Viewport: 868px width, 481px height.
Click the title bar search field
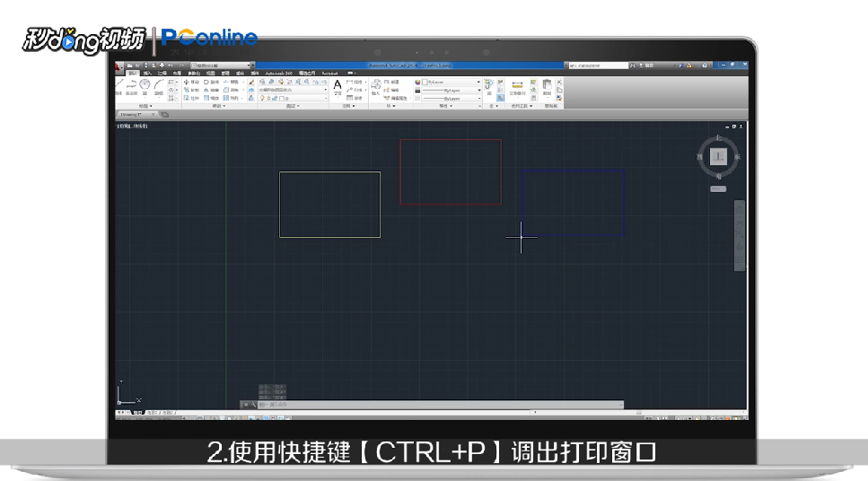click(x=598, y=66)
